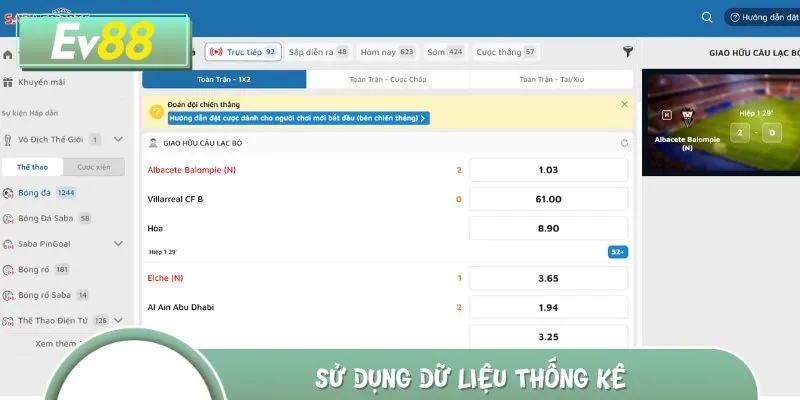Open the filter funnel icon
Screen dimensions: 800x400
pyautogui.click(x=628, y=52)
